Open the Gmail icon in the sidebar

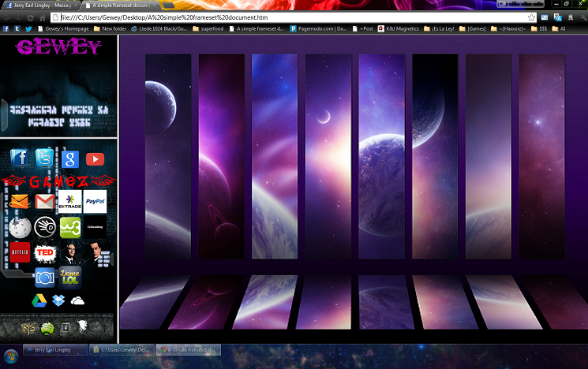[x=45, y=202]
